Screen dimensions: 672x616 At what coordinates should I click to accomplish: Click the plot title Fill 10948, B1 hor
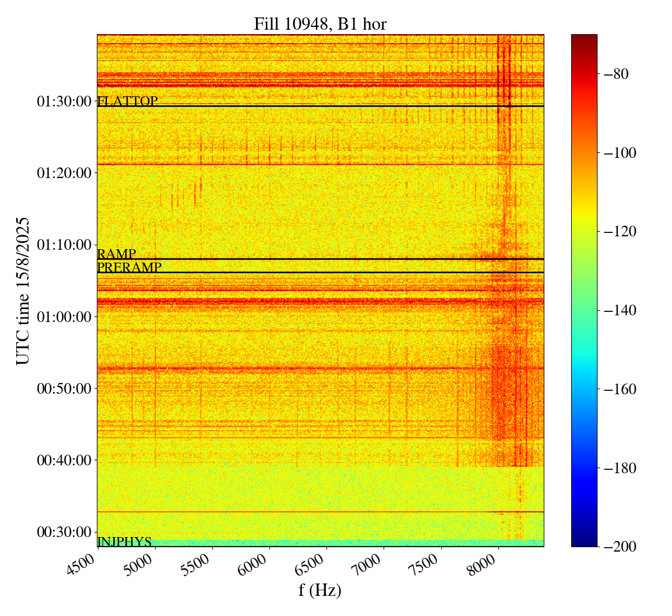click(x=320, y=24)
